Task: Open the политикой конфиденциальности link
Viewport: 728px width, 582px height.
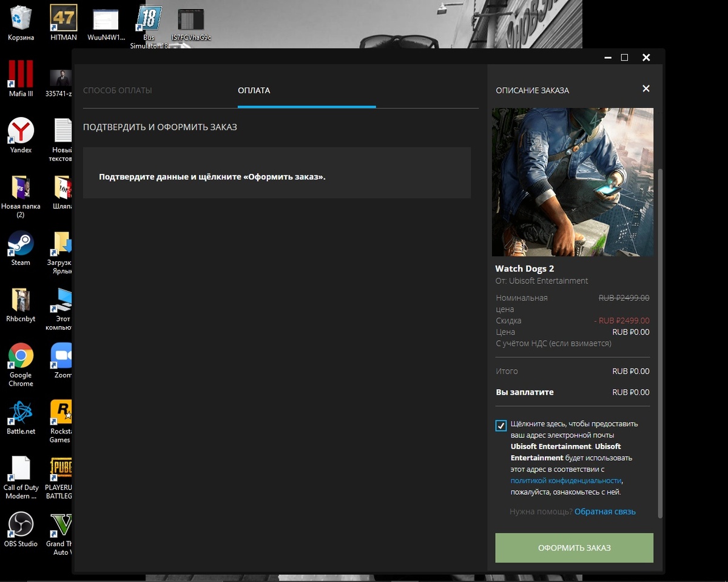Action: [x=566, y=481]
